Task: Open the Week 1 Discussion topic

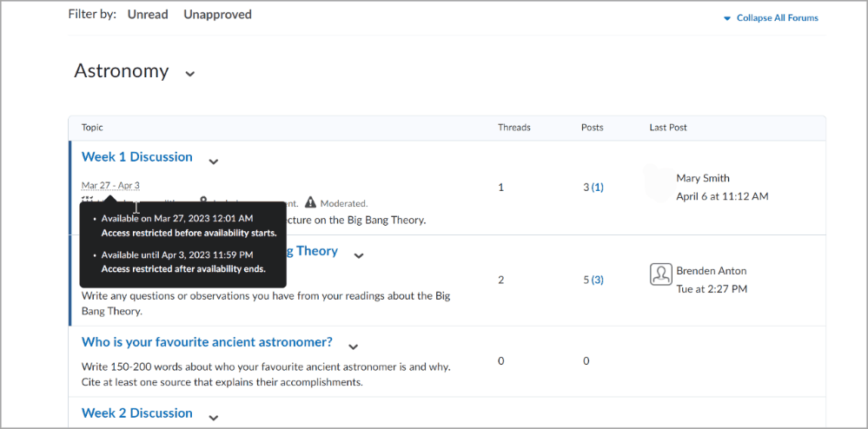Action: pos(137,156)
